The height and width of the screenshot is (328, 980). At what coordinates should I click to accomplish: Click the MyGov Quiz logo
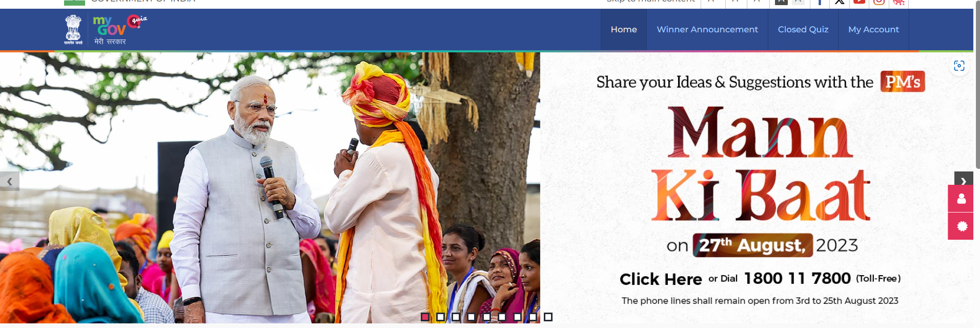119,30
